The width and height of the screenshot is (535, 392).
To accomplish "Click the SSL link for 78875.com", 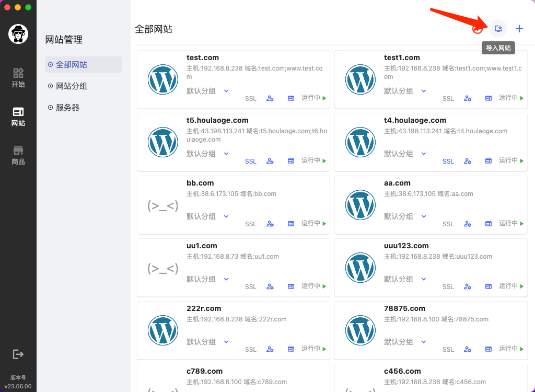I will 448,349.
